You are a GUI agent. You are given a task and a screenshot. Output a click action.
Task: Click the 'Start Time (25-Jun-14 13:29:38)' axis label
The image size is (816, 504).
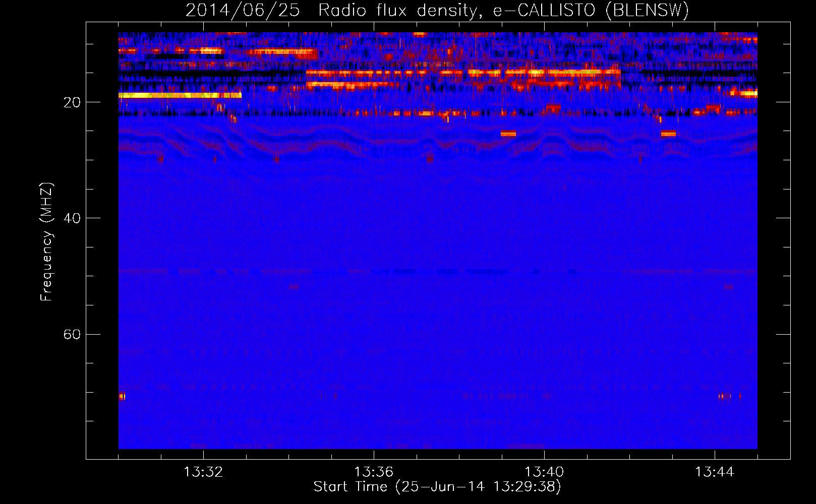pos(437,487)
